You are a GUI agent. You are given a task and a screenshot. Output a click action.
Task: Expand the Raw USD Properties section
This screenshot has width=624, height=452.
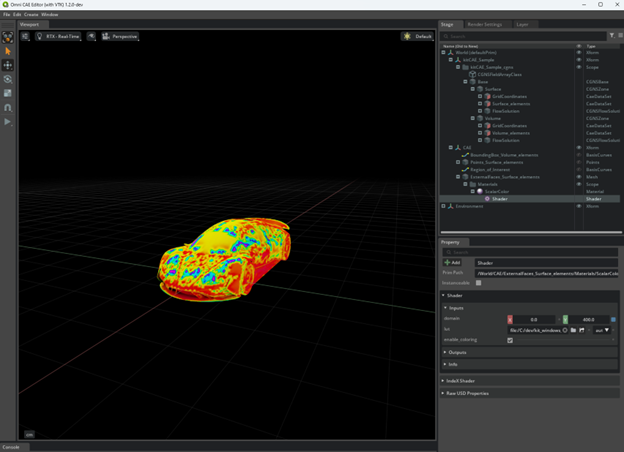click(x=530, y=393)
